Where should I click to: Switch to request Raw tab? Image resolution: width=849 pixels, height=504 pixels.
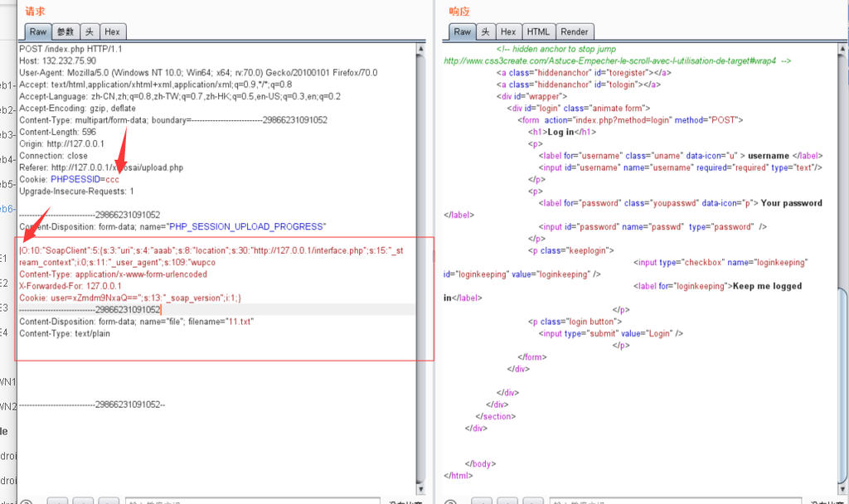pyautogui.click(x=38, y=31)
